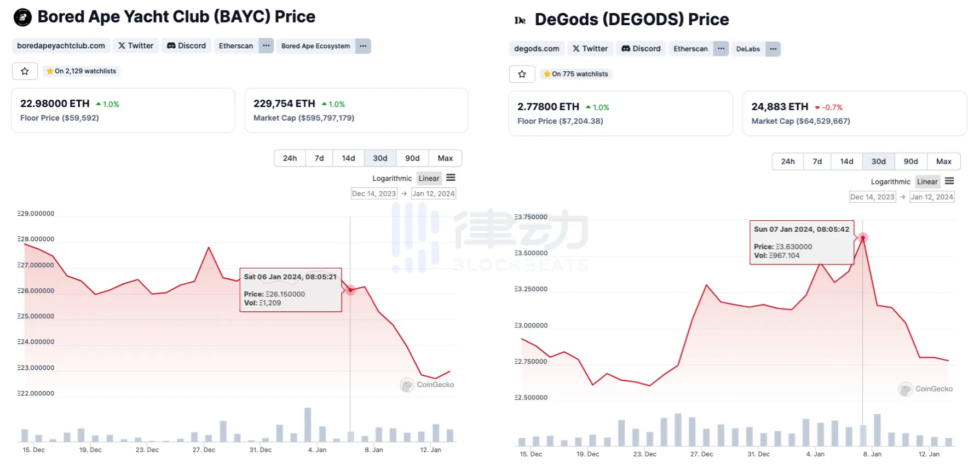Image resolution: width=980 pixels, height=475 pixels.
Task: Expand more options beside DeLabs
Action: [773, 49]
